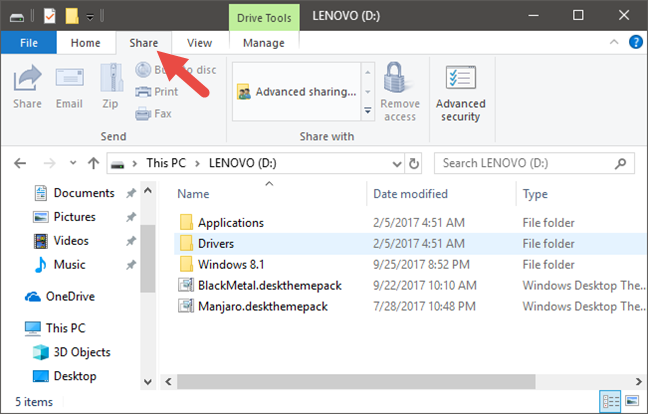Viewport: 648px width, 414px height.
Task: Refresh the current folder
Action: point(414,164)
